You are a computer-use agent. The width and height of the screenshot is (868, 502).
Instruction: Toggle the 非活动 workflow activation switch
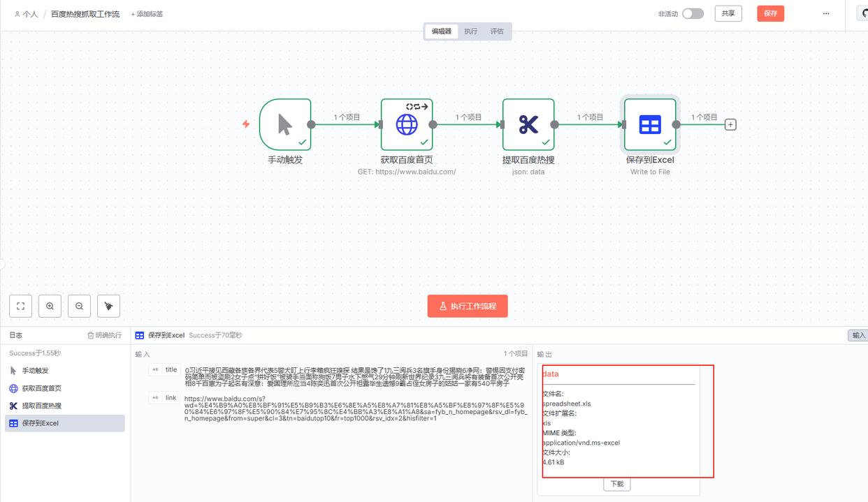[693, 13]
